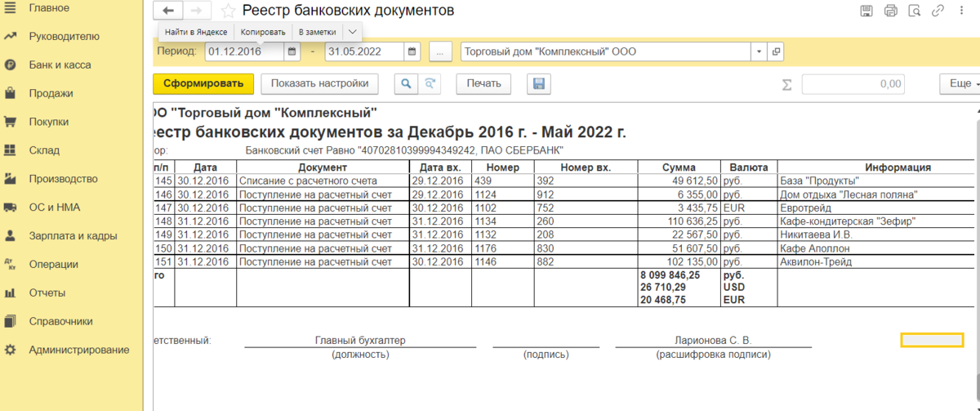Click Показать настройки button
Screen dimensions: 980x411
(320, 83)
